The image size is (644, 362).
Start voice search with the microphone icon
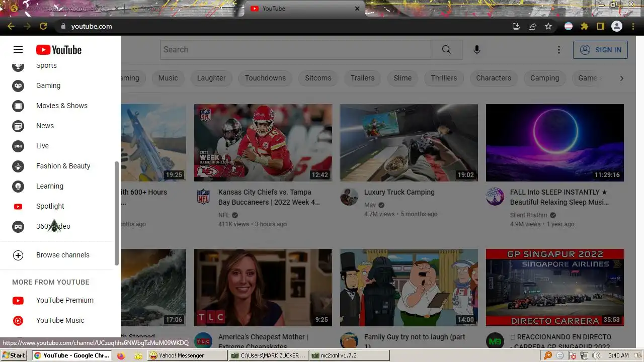click(477, 50)
